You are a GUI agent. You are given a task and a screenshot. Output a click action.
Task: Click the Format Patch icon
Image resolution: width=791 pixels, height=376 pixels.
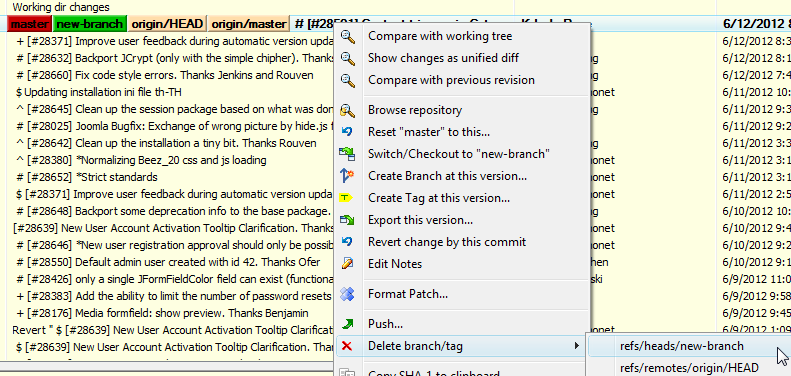[348, 294]
